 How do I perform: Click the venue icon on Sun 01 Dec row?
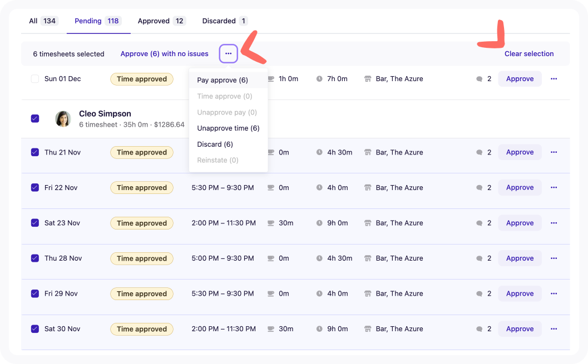tap(368, 79)
